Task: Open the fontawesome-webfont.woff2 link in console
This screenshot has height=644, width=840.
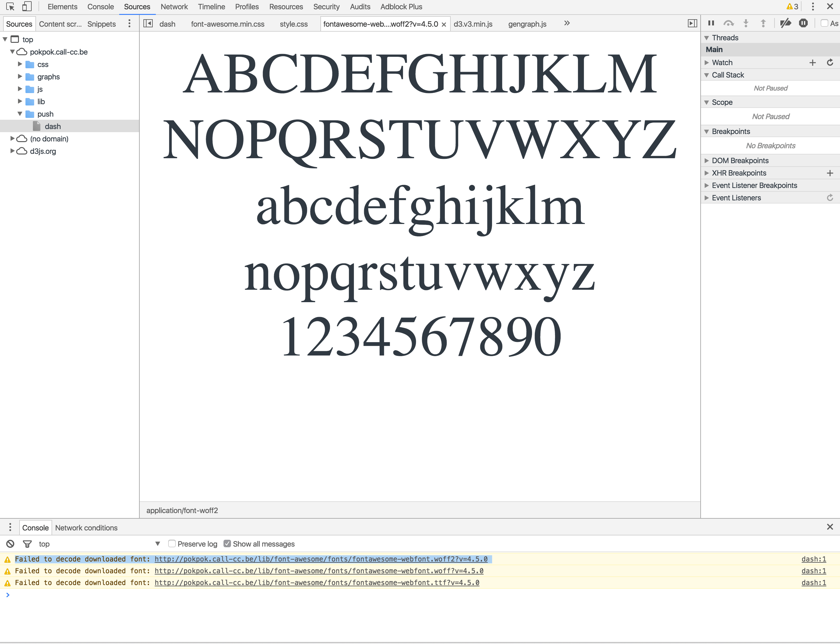Action: 321,559
